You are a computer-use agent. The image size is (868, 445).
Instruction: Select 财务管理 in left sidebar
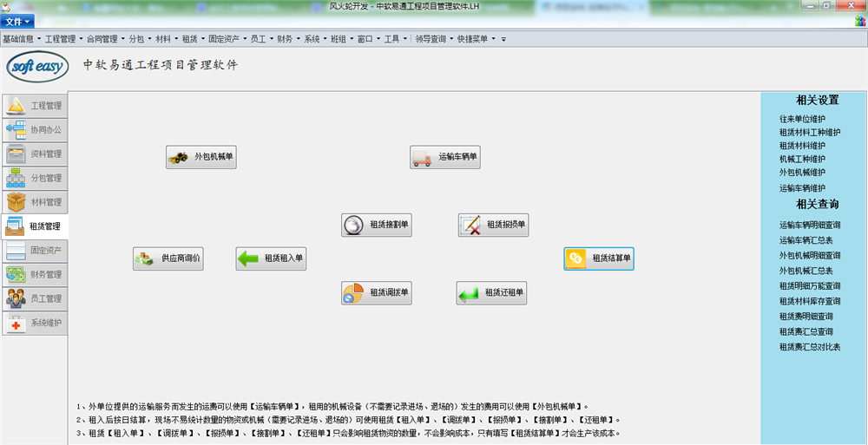click(x=35, y=274)
